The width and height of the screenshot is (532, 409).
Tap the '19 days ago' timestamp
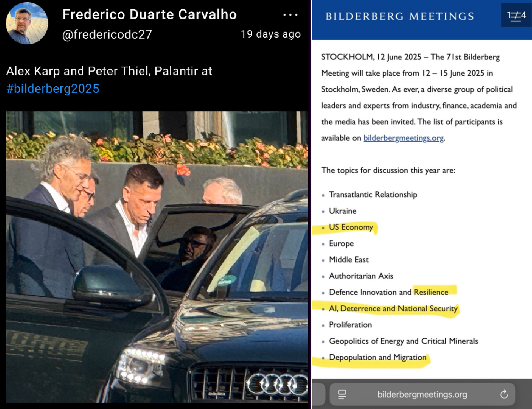pyautogui.click(x=271, y=34)
